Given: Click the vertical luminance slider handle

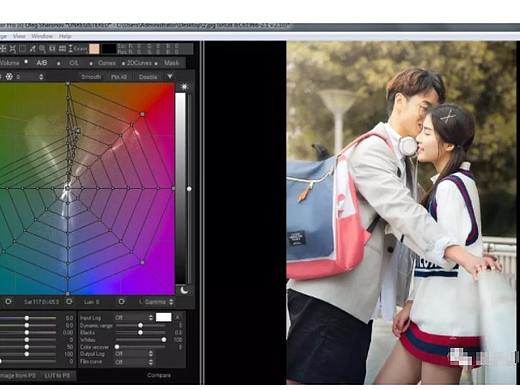Looking at the screenshot, I should pyautogui.click(x=189, y=189).
